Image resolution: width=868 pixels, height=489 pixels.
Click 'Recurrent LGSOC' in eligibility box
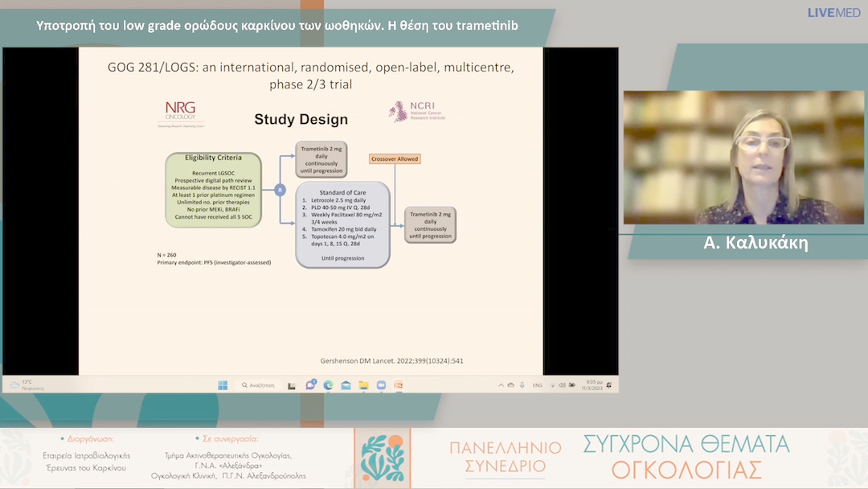pos(213,174)
